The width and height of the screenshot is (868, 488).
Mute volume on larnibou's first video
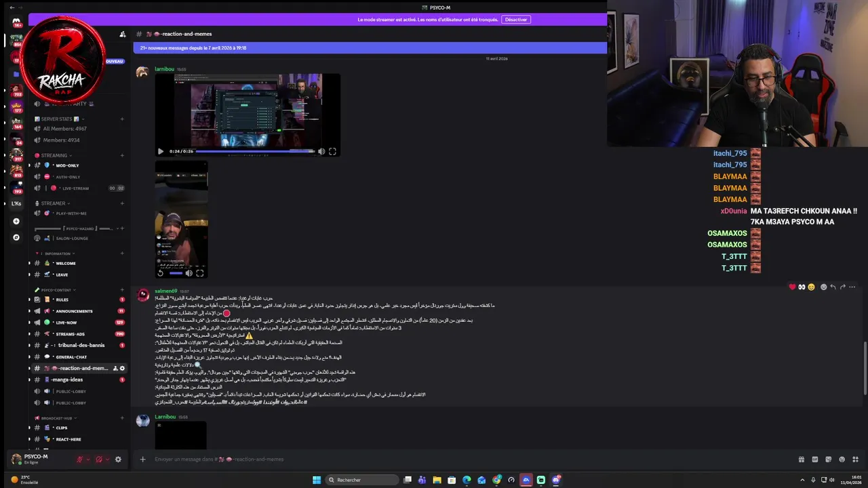pyautogui.click(x=321, y=151)
